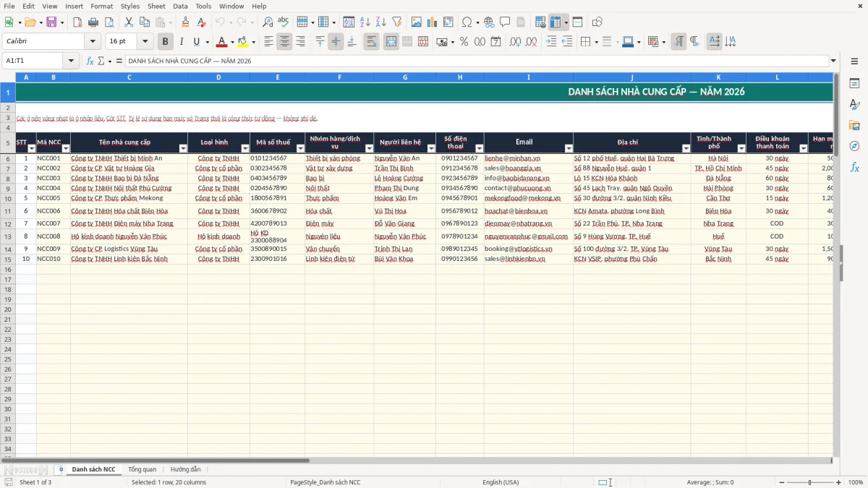Open the Special Character omega icon
The image size is (868, 488).
click(467, 22)
